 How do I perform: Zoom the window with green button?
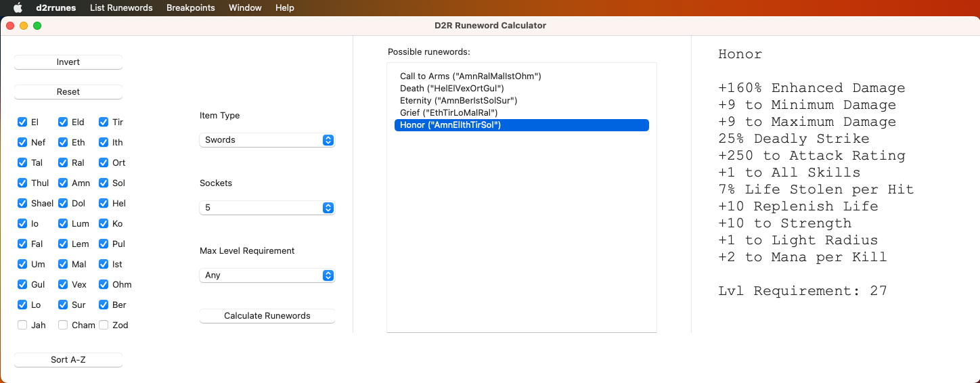point(37,26)
